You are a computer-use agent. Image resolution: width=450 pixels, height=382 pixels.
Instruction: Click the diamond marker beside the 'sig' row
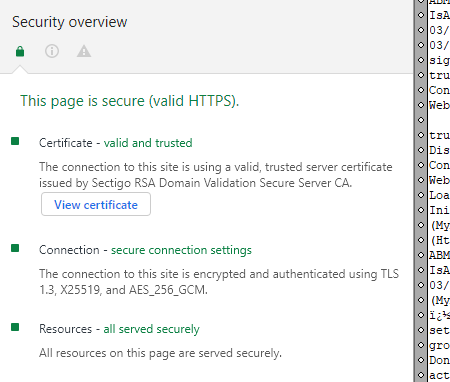tap(421, 60)
